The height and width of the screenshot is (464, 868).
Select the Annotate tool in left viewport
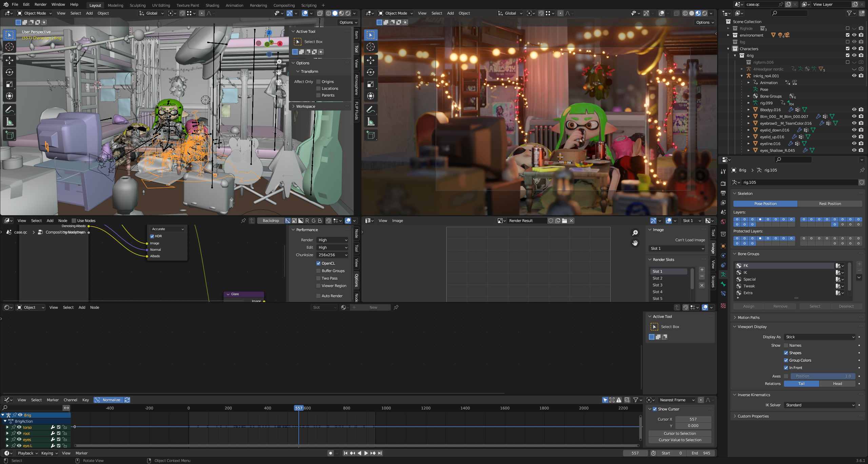pos(9,109)
